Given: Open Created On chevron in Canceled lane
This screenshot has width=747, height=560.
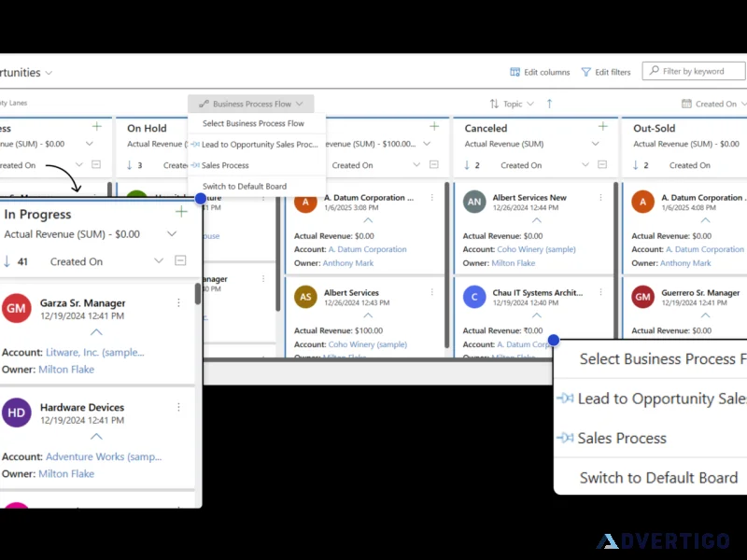Looking at the screenshot, I should click(x=585, y=165).
